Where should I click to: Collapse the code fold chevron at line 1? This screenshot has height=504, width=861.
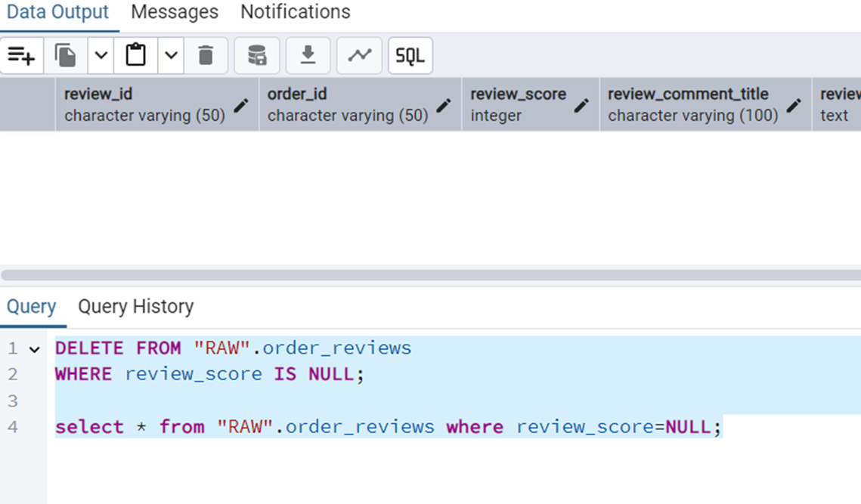(34, 349)
